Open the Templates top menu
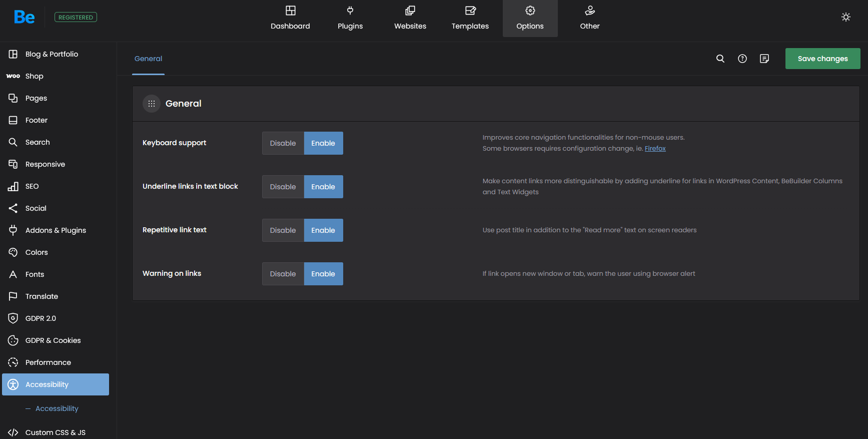868x439 pixels. (470, 19)
